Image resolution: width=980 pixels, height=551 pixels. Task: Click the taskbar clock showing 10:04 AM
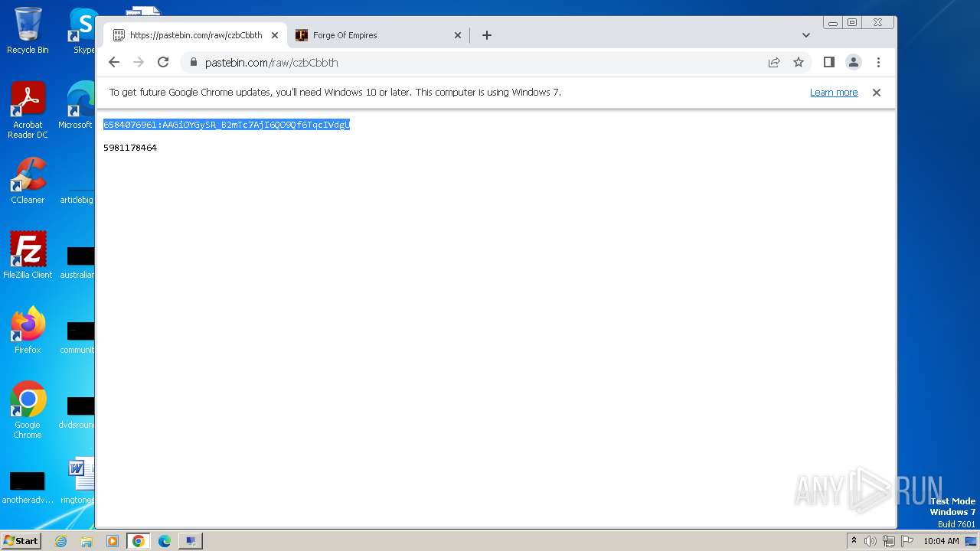tap(941, 541)
